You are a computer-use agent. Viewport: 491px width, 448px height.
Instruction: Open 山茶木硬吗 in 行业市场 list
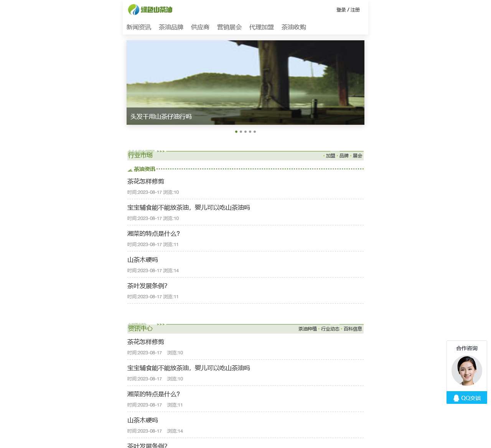coord(143,260)
